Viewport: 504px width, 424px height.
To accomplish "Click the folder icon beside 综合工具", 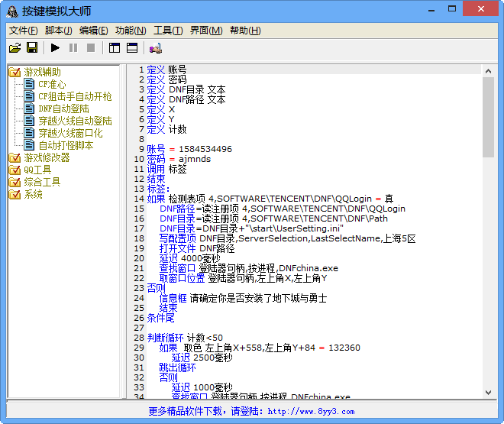I will (x=15, y=182).
